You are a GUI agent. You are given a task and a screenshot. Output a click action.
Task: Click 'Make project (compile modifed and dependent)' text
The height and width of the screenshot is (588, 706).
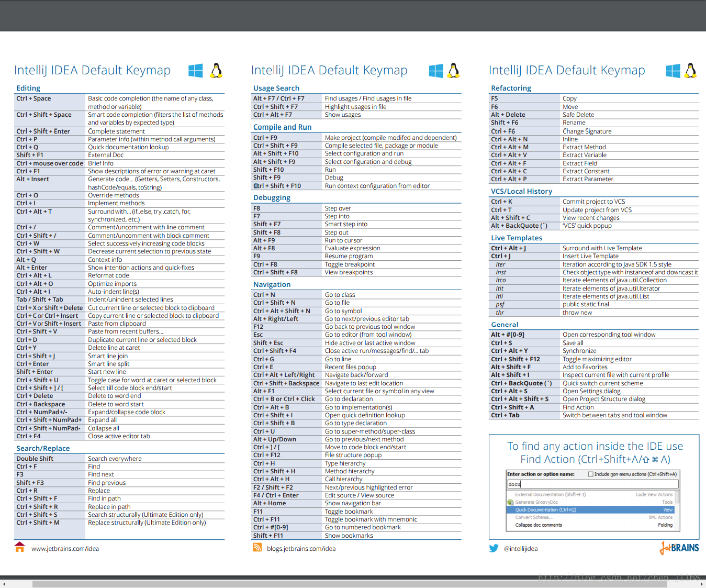pos(391,138)
